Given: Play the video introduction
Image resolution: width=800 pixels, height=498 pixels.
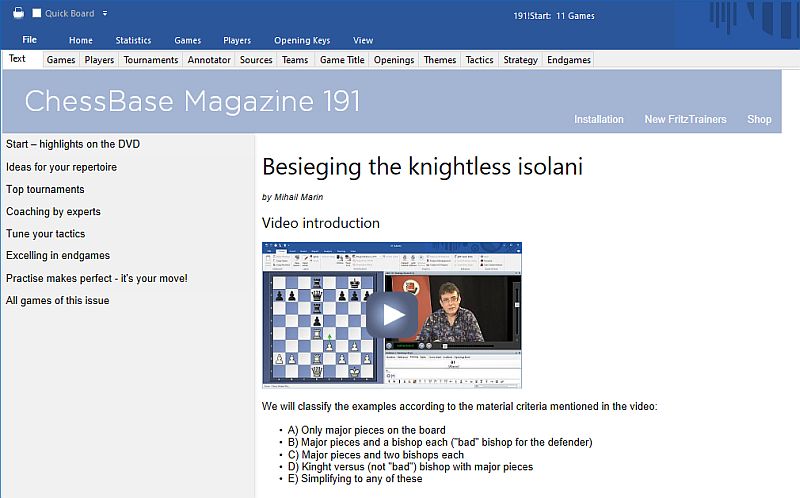Looking at the screenshot, I should (x=392, y=315).
